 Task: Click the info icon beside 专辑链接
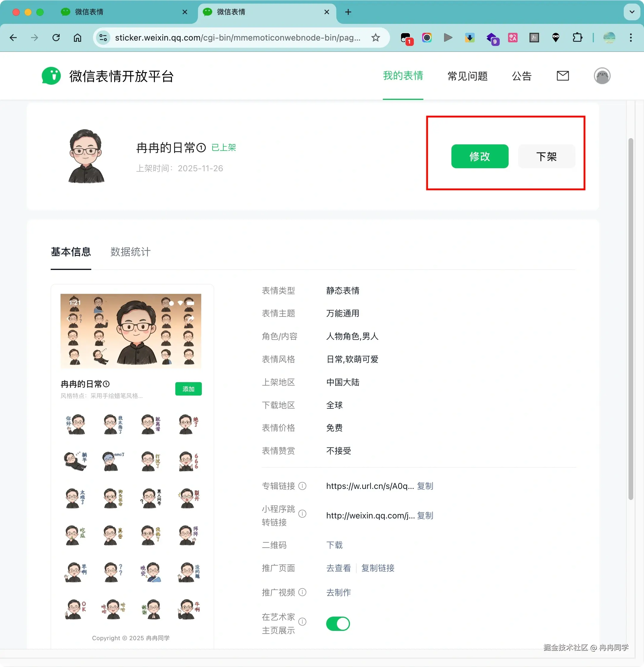point(302,486)
